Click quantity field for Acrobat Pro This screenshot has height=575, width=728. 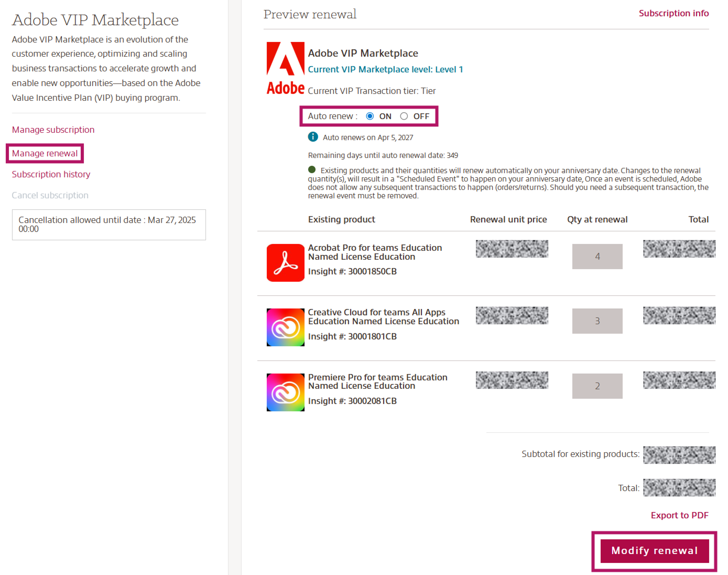click(598, 256)
